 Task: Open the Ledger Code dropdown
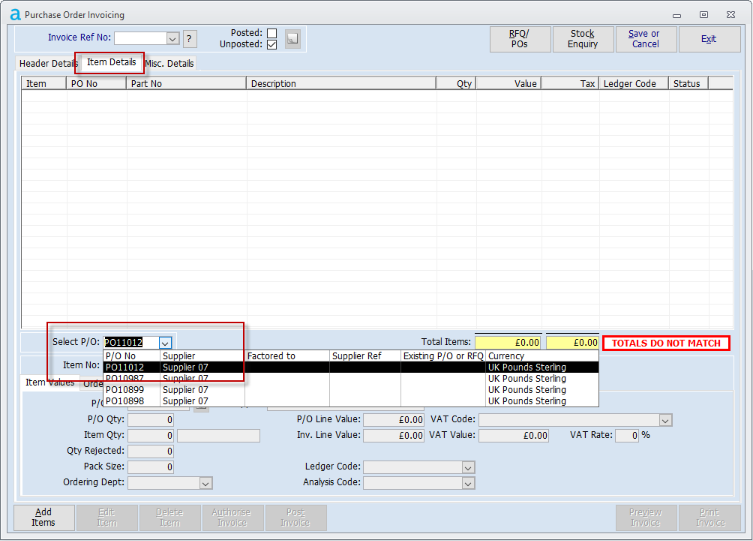(468, 468)
